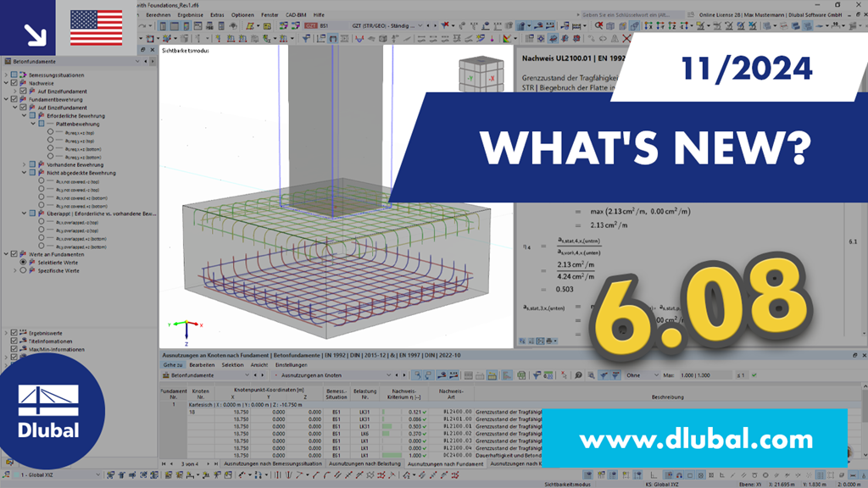Open the Einstellungen table menu
The image size is (868, 488).
click(x=292, y=364)
